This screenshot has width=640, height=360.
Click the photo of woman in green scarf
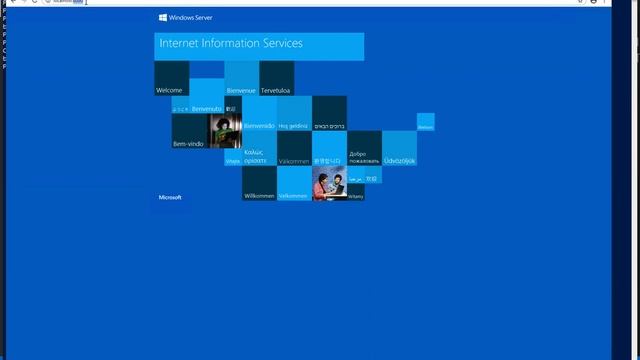(225, 131)
